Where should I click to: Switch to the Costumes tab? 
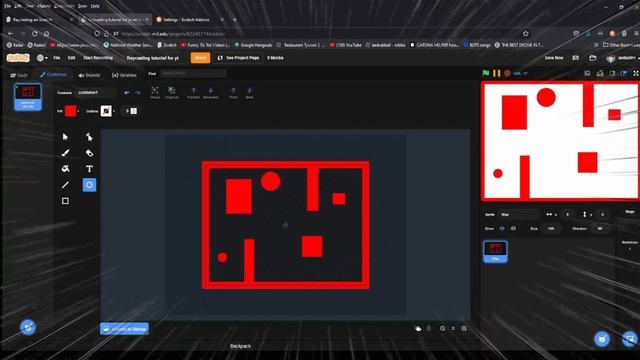click(53, 75)
